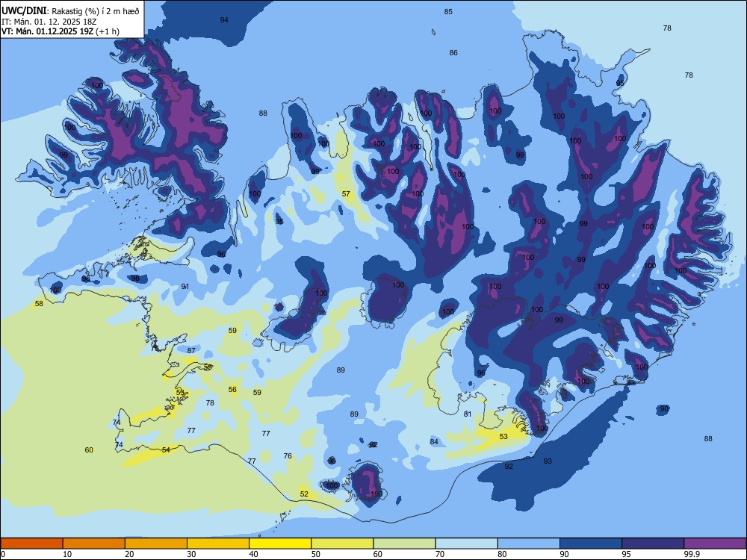Click the humidity value '86' on the map
This screenshot has width=747, height=560.
point(453,52)
